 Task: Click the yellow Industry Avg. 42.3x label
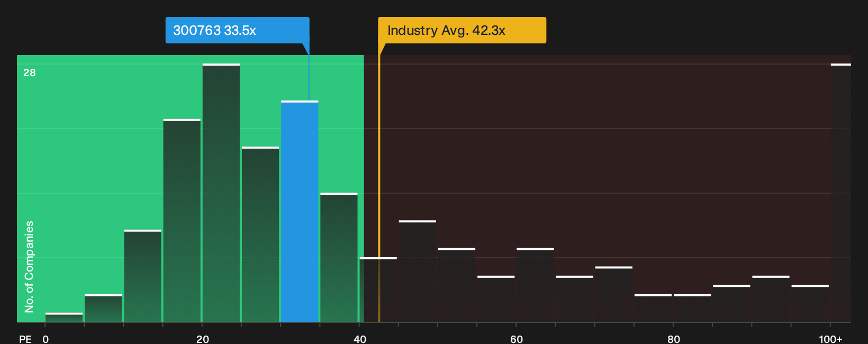point(462,30)
